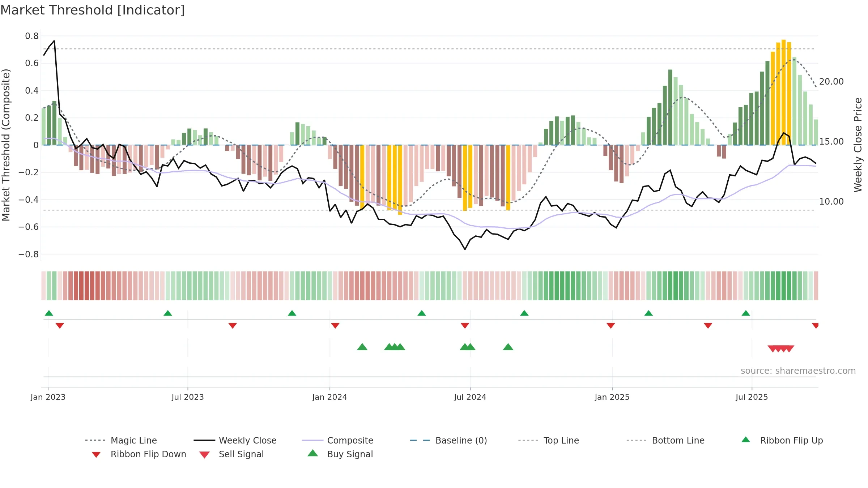868x488 pixels.
Task: Toggle the Top Line legend entry
Action: coord(548,440)
